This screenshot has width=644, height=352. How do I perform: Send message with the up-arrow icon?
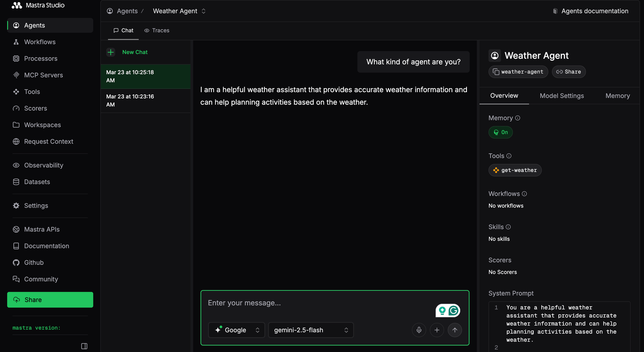tap(455, 330)
